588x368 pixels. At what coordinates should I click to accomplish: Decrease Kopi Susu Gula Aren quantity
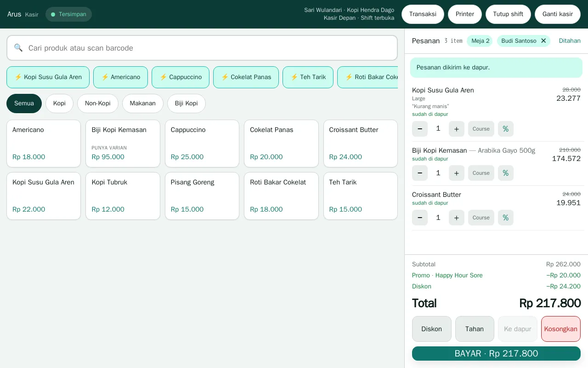420,129
